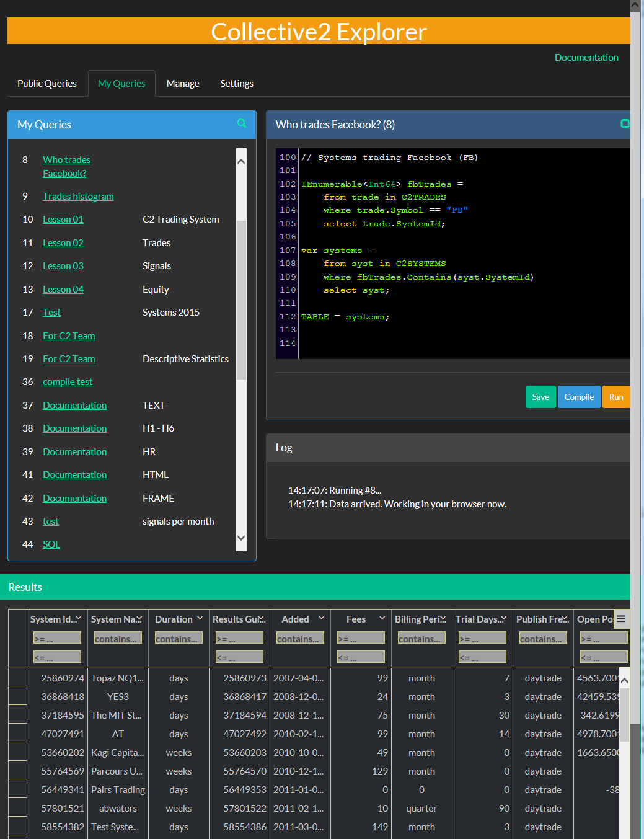Open the Manage tab
Screen dimensions: 644x839
click(183, 84)
